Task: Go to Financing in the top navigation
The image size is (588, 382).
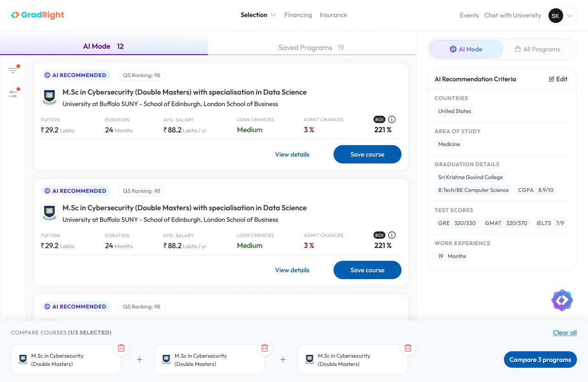Action: point(298,15)
